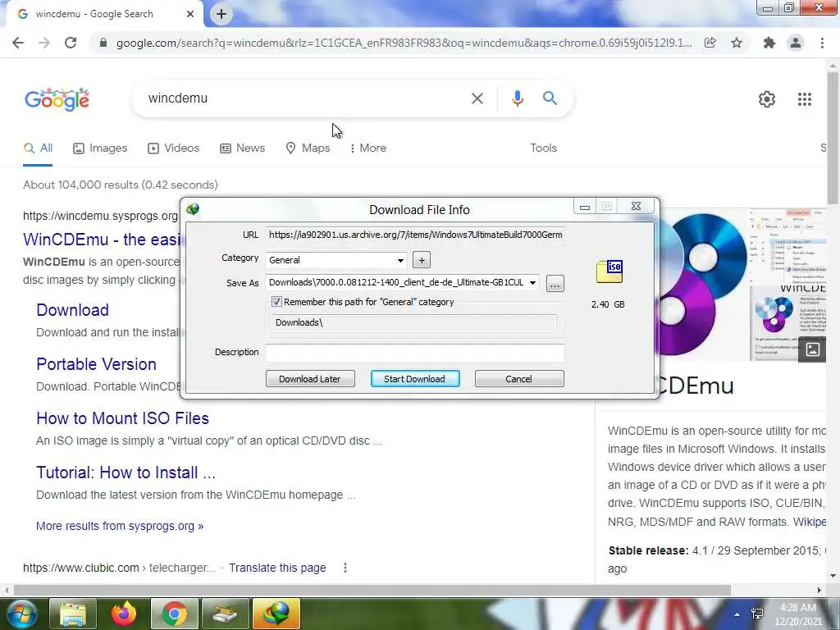Open search Tools
The image size is (840, 630).
(x=543, y=148)
